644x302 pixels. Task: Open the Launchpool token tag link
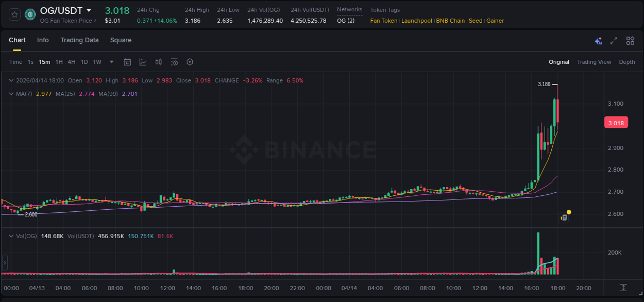click(417, 21)
